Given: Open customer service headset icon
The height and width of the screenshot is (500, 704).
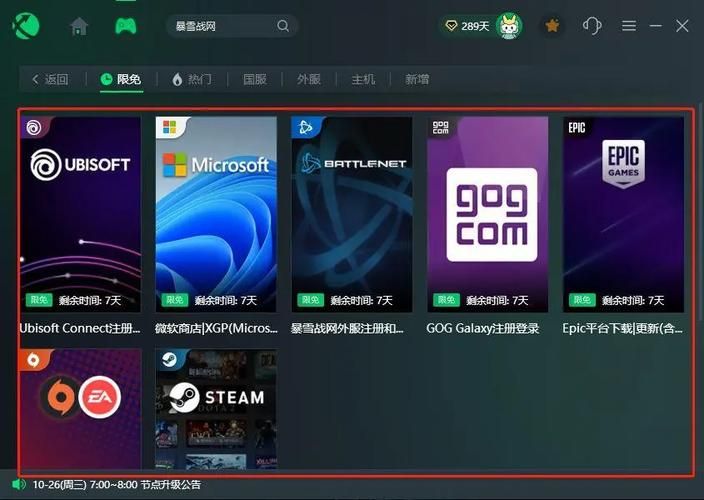Looking at the screenshot, I should (592, 26).
